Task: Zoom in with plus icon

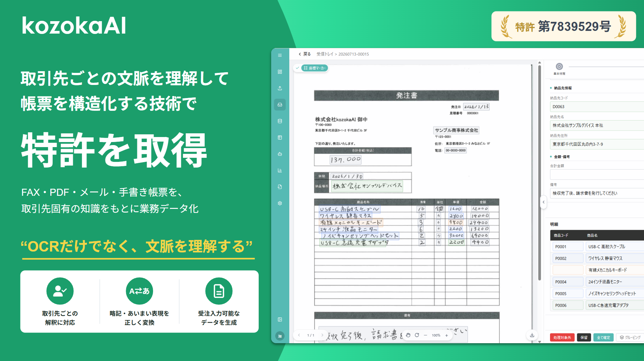Action: tap(447, 335)
